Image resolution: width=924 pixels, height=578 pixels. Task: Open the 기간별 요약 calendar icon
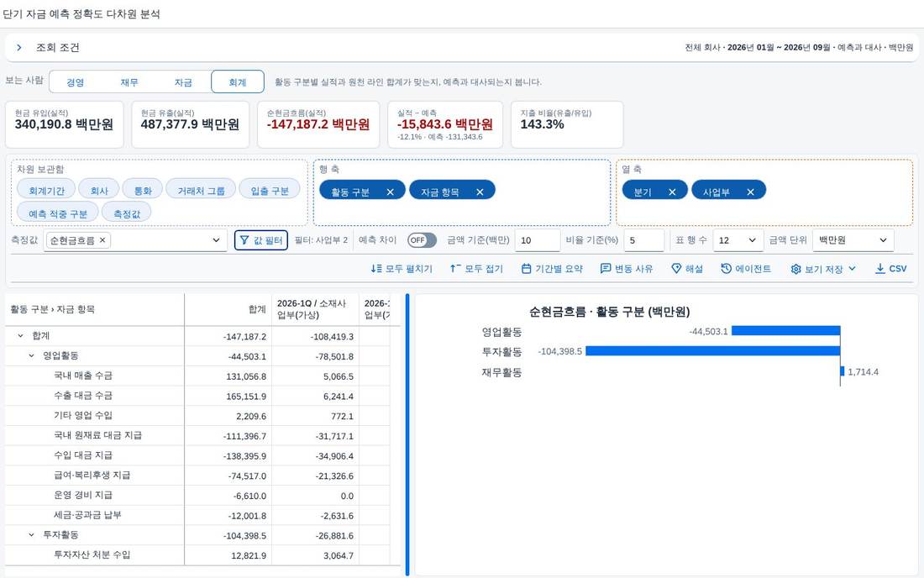[526, 269]
